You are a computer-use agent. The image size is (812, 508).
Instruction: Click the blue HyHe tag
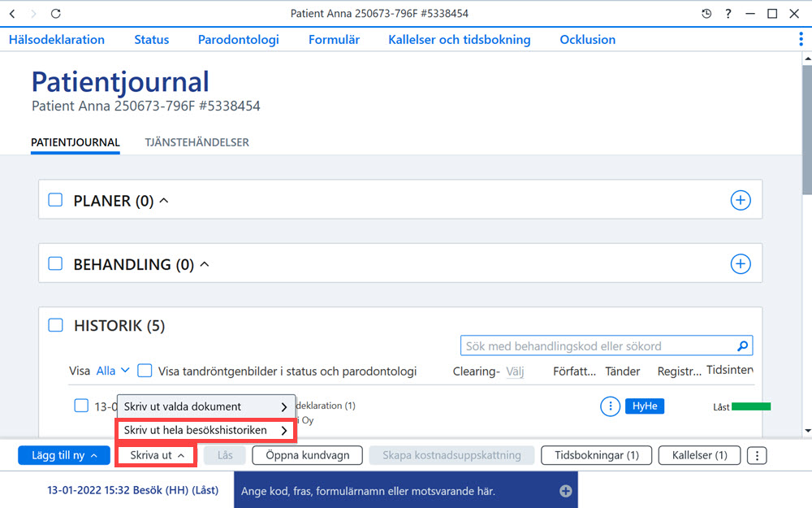click(x=645, y=406)
